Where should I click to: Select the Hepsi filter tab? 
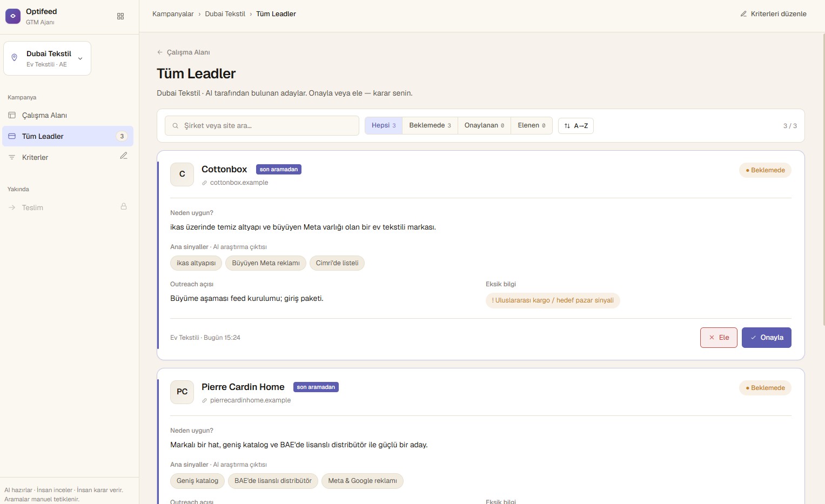coord(384,125)
